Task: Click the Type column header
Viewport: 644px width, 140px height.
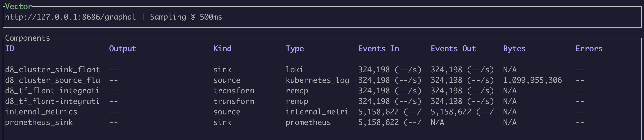Action: [x=295, y=48]
